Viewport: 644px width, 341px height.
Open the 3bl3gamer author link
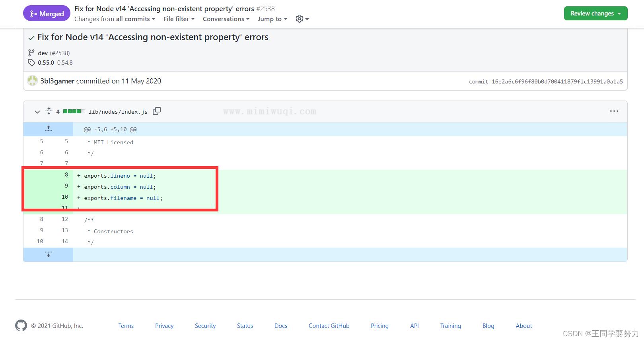click(57, 81)
